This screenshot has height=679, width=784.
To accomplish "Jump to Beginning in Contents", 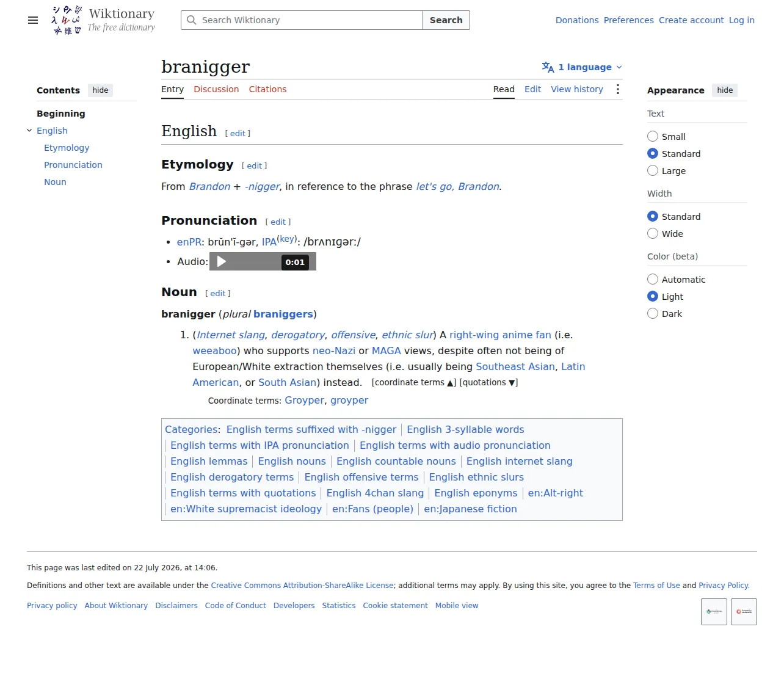I will [61, 114].
